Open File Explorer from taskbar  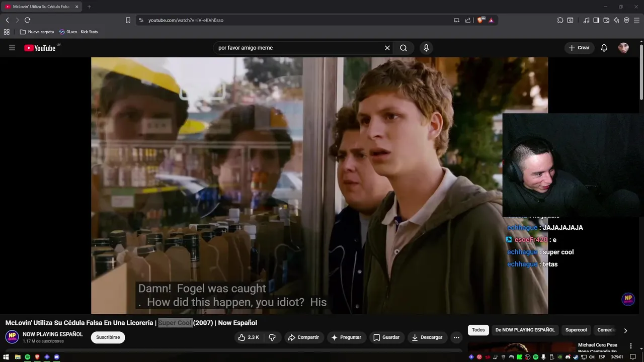pyautogui.click(x=17, y=357)
